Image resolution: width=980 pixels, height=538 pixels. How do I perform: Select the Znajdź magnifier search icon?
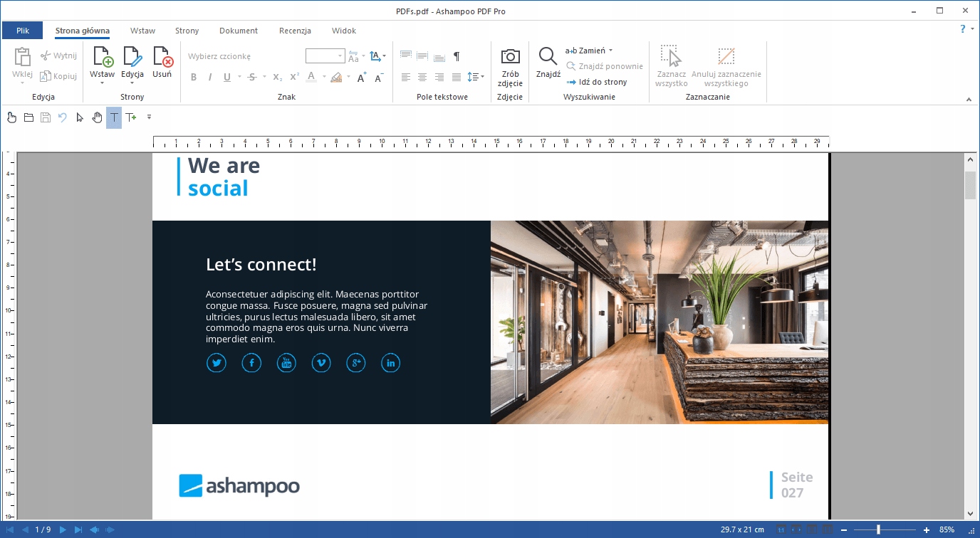coord(548,56)
